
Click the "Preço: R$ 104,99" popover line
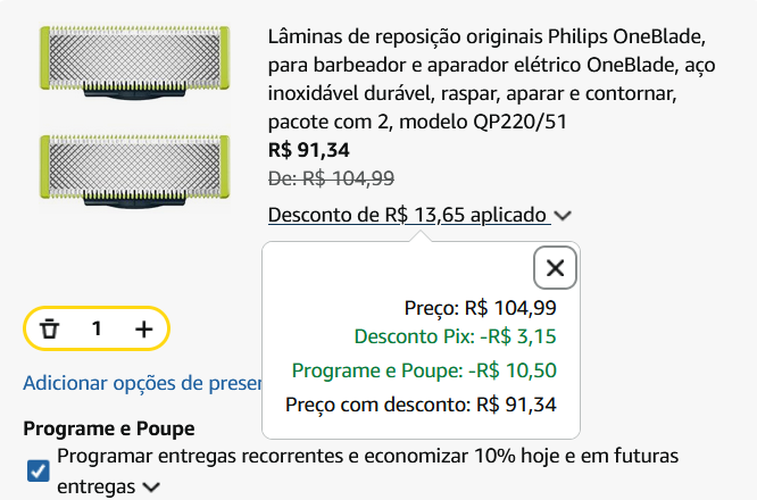coord(480,307)
